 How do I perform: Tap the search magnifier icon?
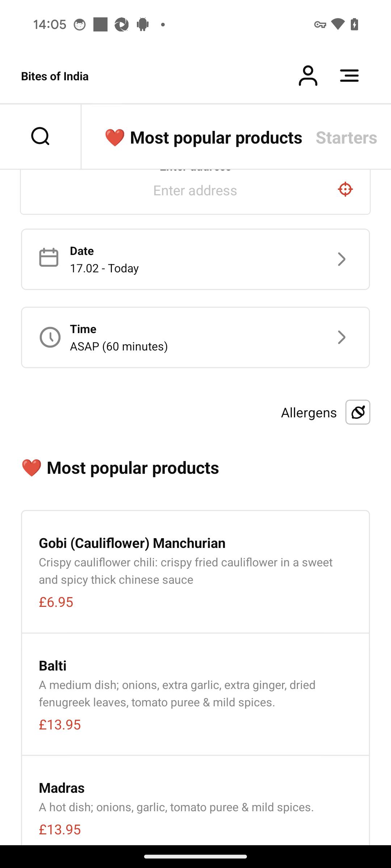pyautogui.click(x=40, y=136)
